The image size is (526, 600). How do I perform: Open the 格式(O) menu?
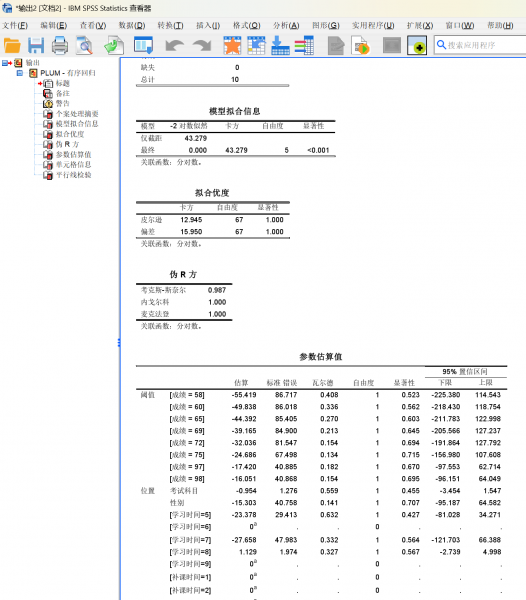point(247,26)
